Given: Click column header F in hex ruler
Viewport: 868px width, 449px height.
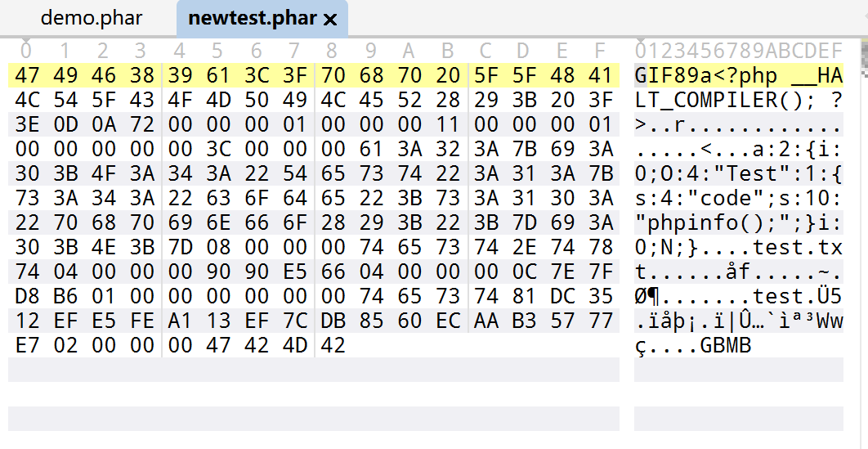Looking at the screenshot, I should tap(601, 52).
